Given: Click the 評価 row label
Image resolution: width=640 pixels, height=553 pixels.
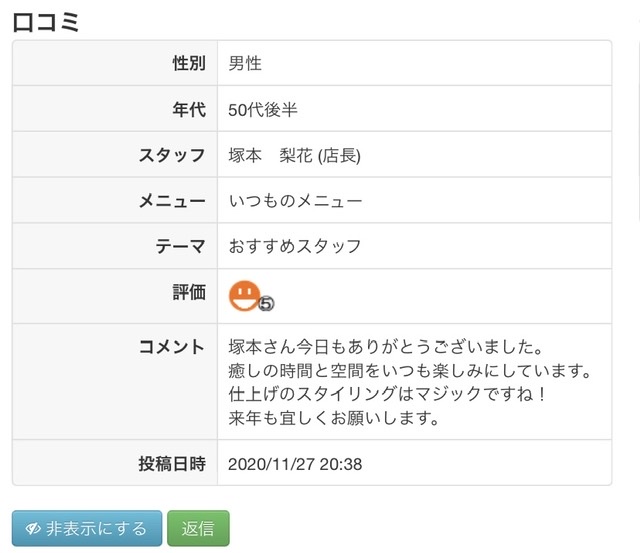Looking at the screenshot, I should (x=189, y=292).
